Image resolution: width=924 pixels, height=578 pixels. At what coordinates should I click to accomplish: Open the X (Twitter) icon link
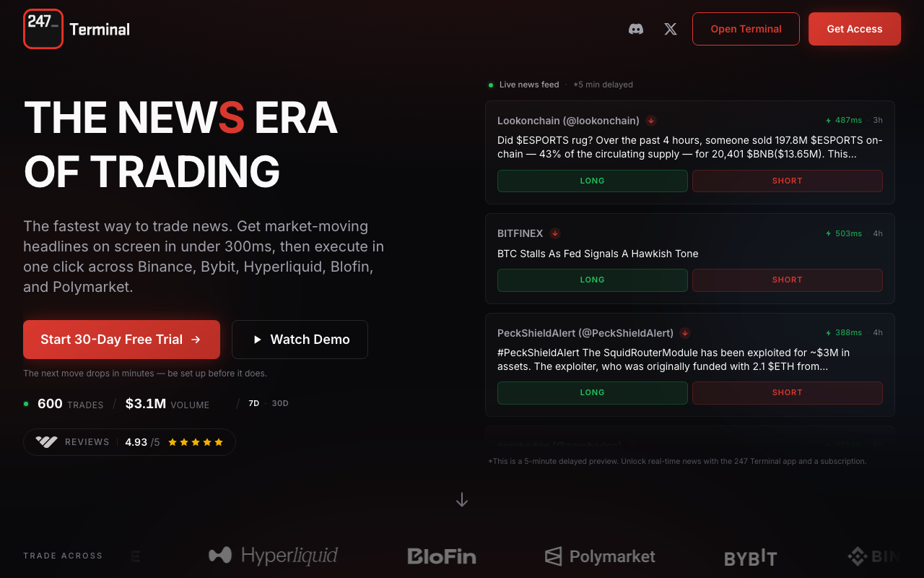click(671, 29)
